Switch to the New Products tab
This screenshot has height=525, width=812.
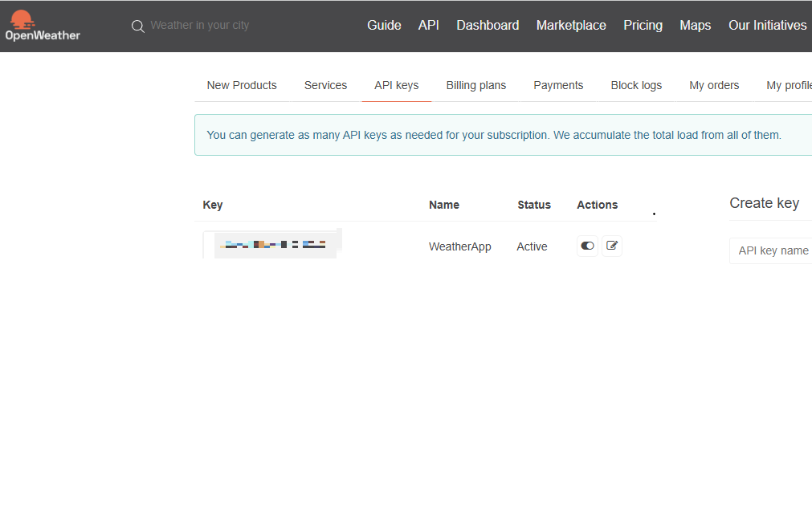[x=242, y=85]
